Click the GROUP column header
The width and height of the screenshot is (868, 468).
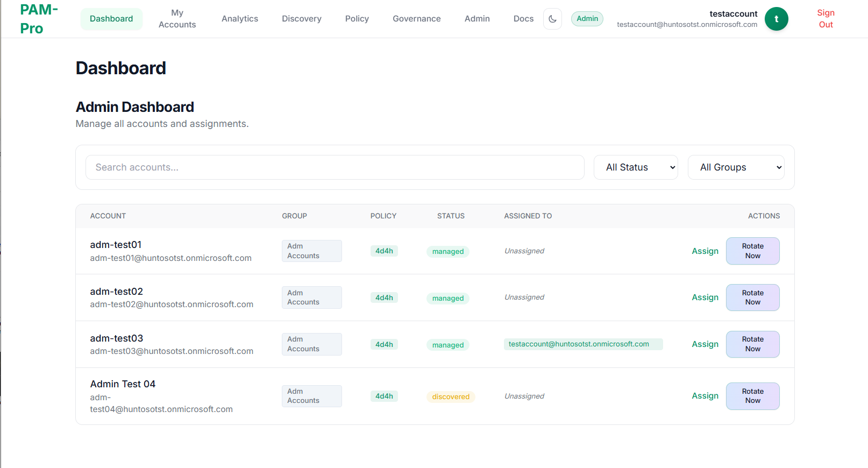click(295, 216)
